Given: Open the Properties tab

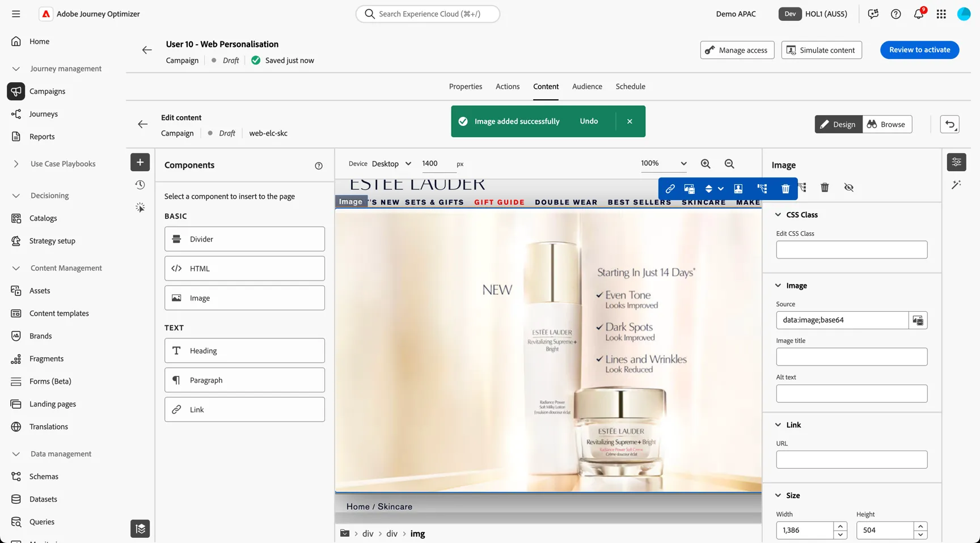Looking at the screenshot, I should (466, 87).
